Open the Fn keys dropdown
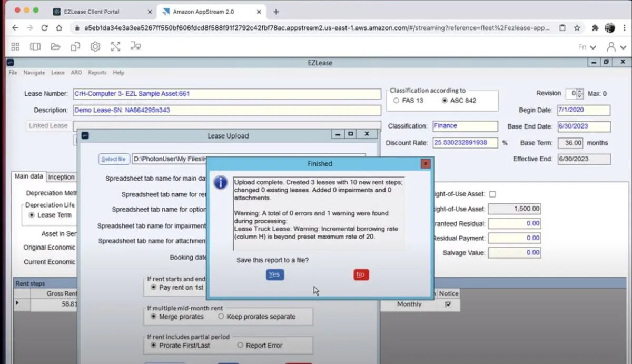This screenshot has height=364, width=632. pos(587,47)
